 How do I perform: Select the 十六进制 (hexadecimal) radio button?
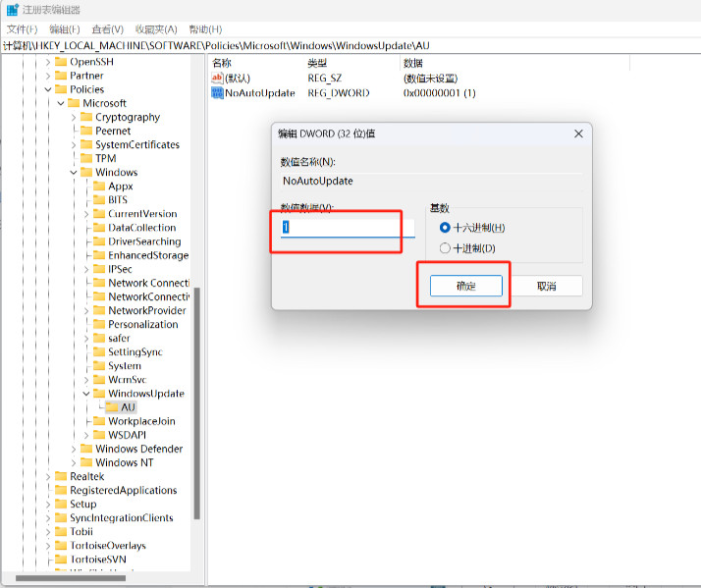click(446, 228)
